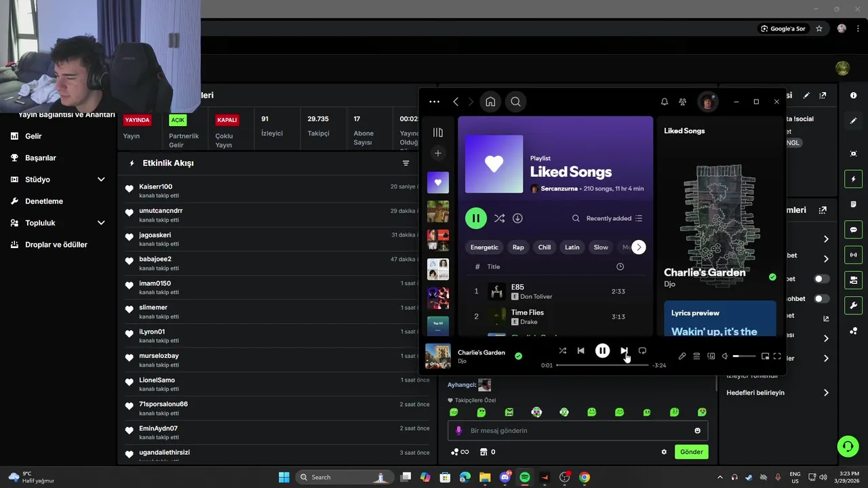The height and width of the screenshot is (488, 868).
Task: Toggle the first chat switch in dashboard panel
Action: point(821,279)
